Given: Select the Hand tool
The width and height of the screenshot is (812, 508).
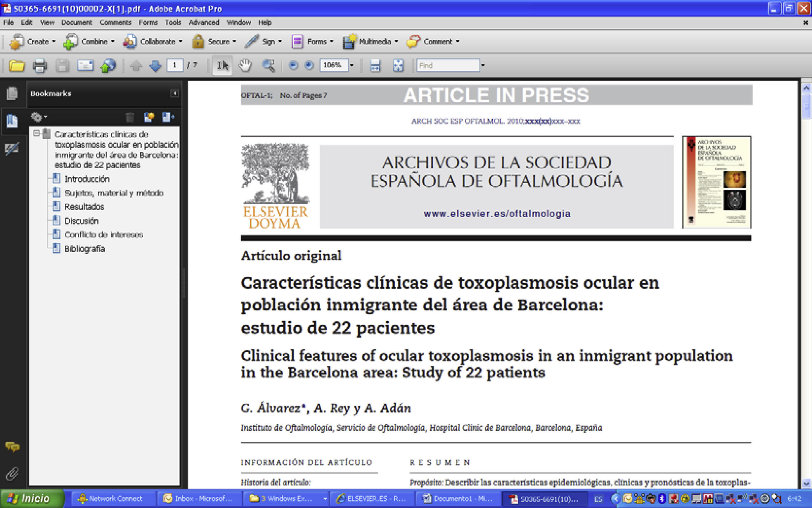Looking at the screenshot, I should click(245, 65).
